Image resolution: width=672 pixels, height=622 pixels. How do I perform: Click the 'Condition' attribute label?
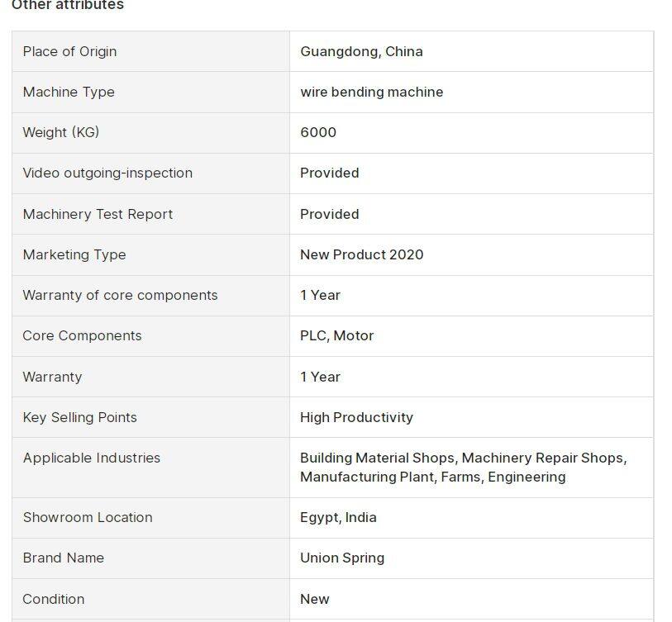54,599
